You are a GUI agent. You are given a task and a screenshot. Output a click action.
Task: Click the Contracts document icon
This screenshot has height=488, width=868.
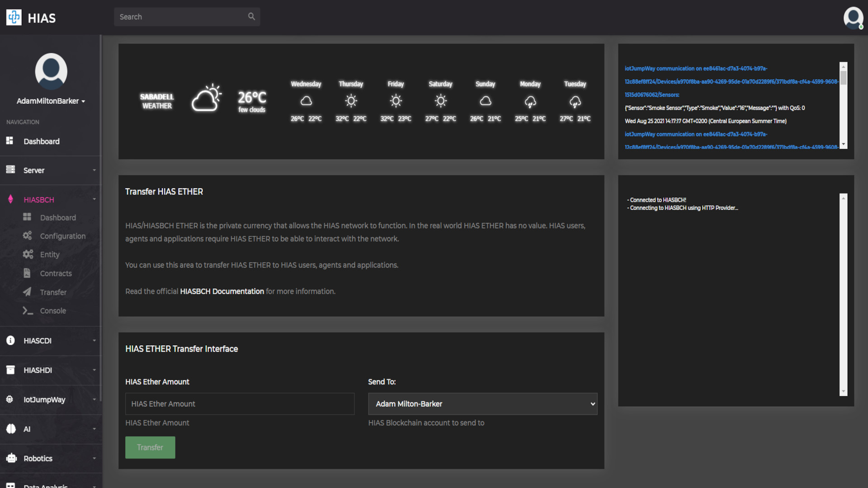27,273
